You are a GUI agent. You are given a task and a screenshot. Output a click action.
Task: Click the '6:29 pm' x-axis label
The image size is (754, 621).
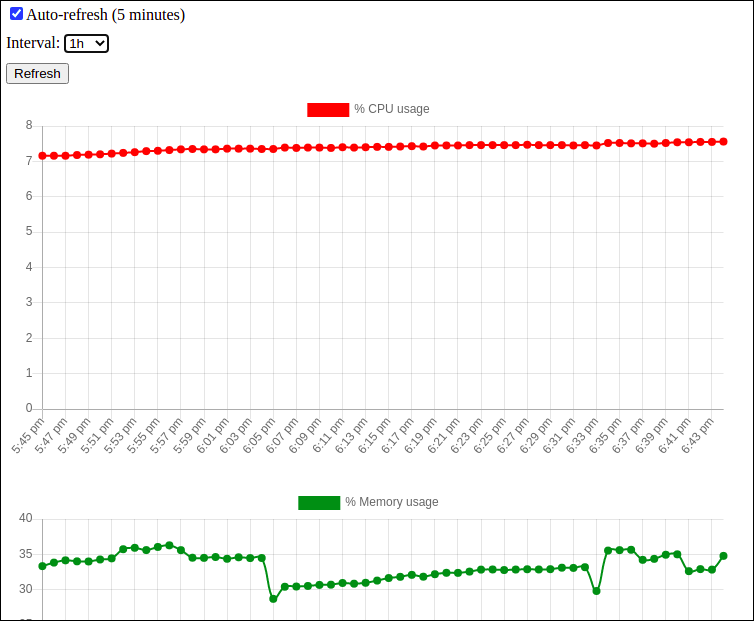pyautogui.click(x=536, y=436)
